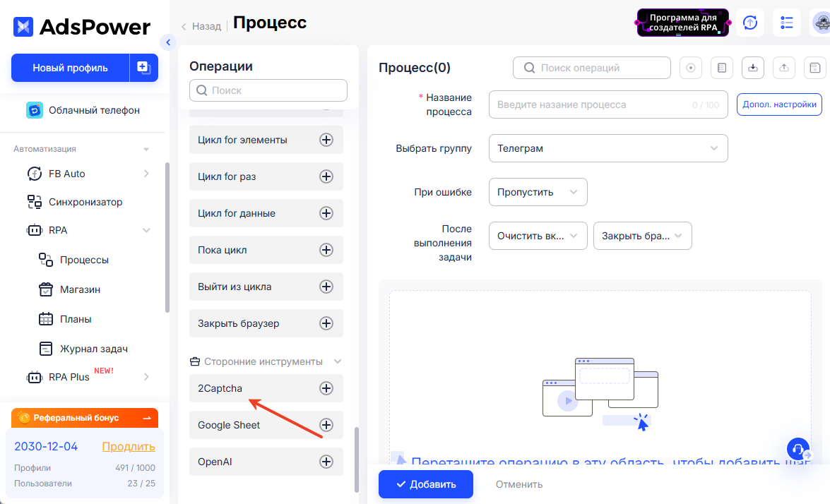Viewport: 830px width, 504px height.
Task: Click the Поиск операций search field
Action: [592, 68]
